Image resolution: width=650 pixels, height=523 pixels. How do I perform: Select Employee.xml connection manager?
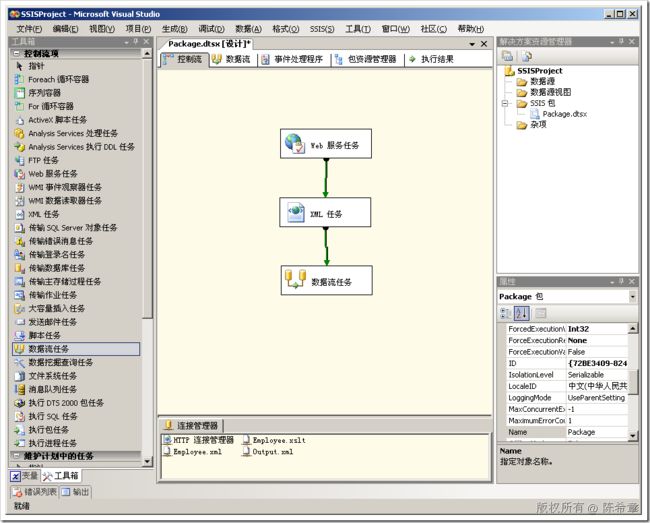pos(193,452)
